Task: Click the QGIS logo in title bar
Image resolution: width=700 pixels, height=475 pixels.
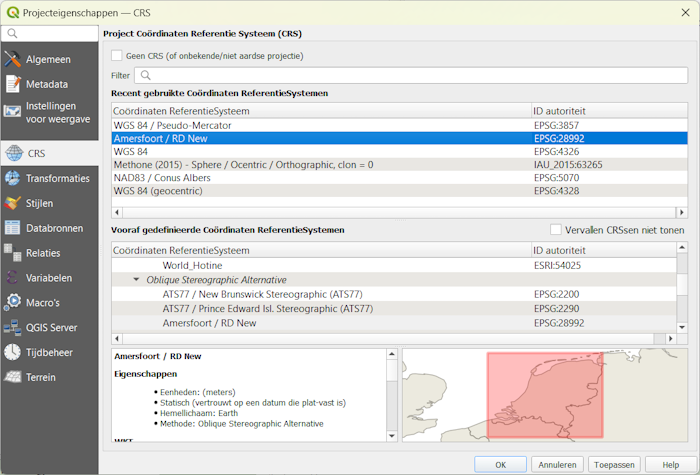Action: pos(12,12)
